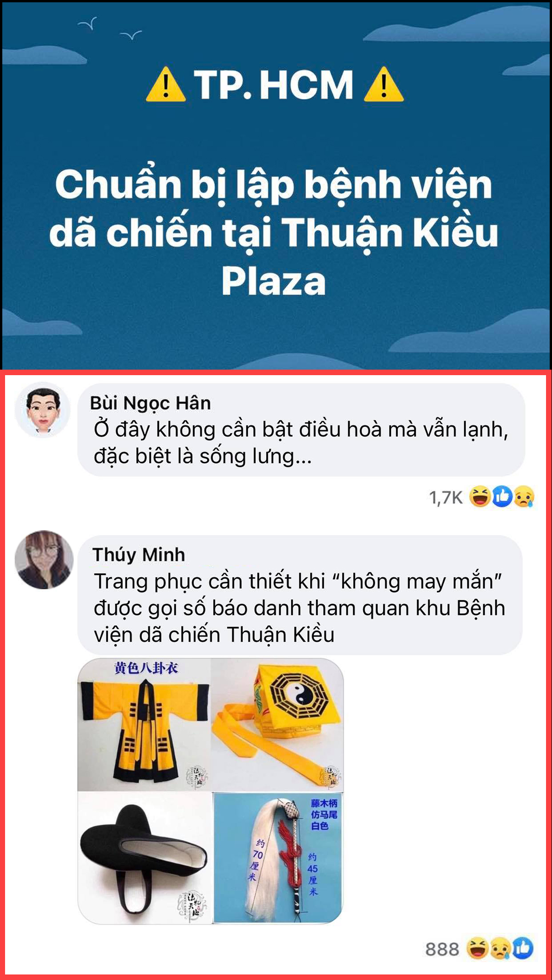View the 888 reactions count list
Viewport: 552px width, 980px height.
pyautogui.click(x=442, y=950)
